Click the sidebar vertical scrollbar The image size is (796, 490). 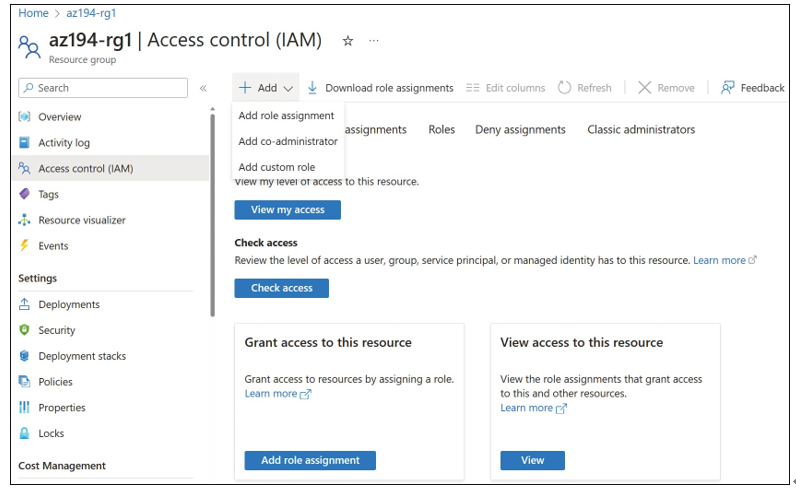pos(212,213)
